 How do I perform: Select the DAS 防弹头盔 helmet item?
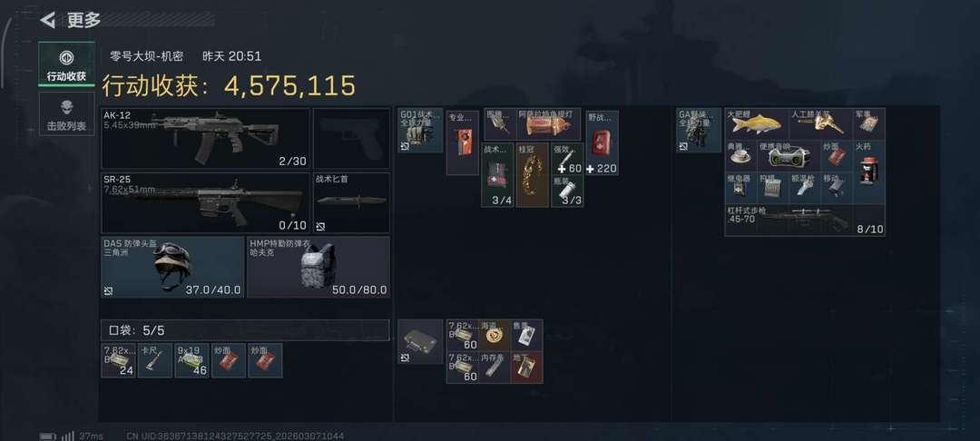tap(172, 267)
